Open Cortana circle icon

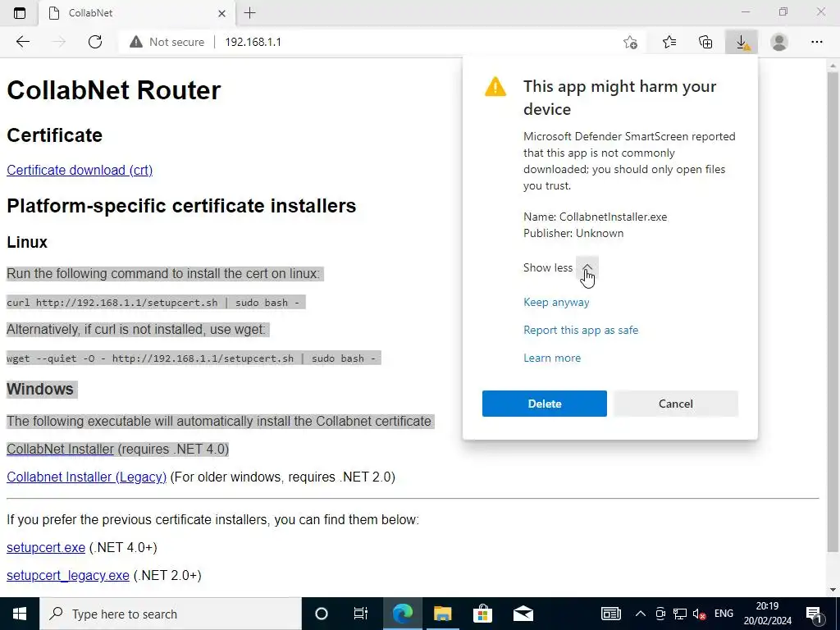[x=322, y=614]
